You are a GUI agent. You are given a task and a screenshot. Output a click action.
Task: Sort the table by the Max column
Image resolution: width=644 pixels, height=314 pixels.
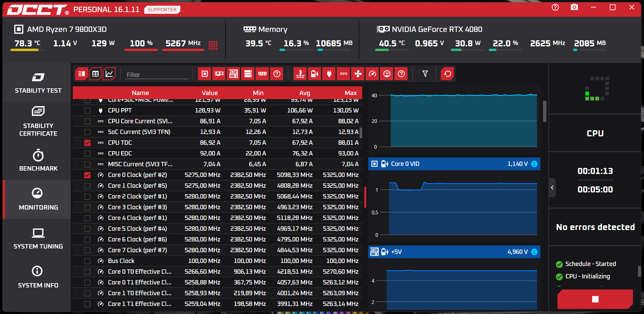pos(351,93)
